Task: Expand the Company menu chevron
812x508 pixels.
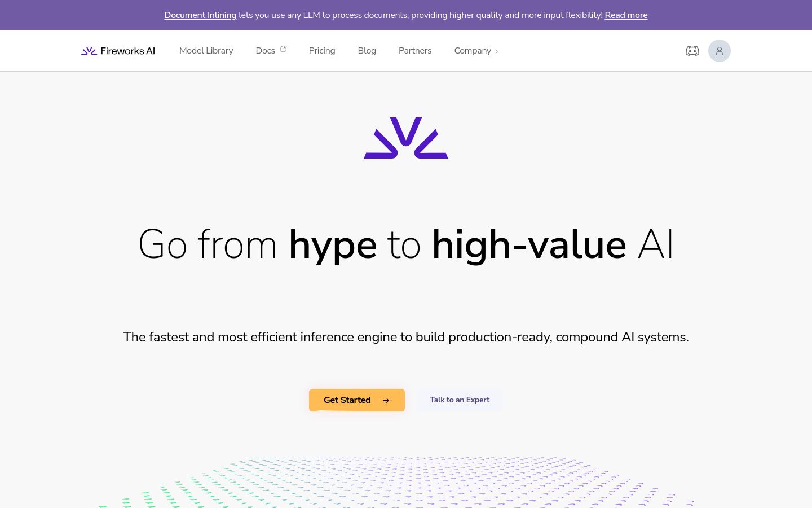Action: tap(497, 51)
